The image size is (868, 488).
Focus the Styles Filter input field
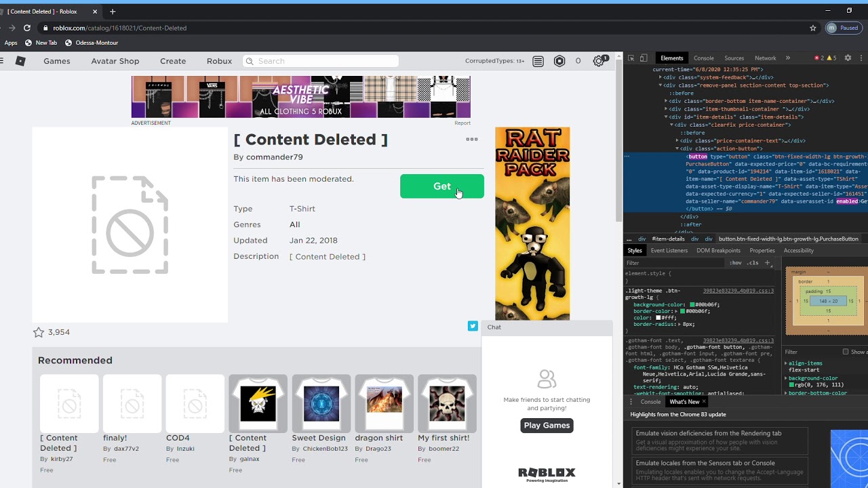(675, 263)
